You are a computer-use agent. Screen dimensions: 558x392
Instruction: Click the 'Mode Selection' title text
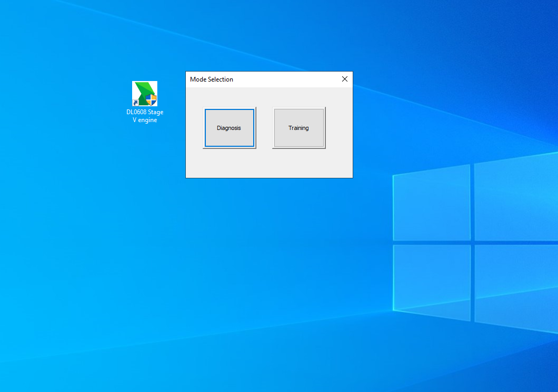212,79
